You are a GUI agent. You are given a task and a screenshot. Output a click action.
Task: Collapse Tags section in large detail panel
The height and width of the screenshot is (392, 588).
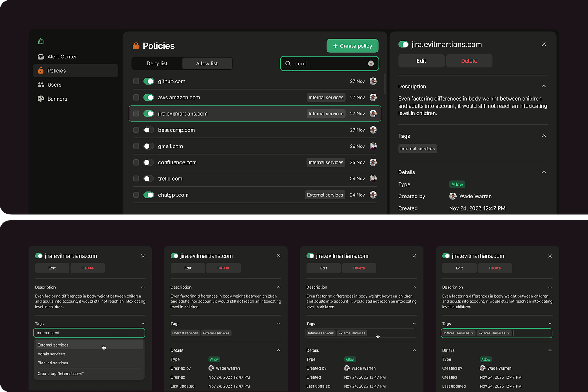click(544, 136)
